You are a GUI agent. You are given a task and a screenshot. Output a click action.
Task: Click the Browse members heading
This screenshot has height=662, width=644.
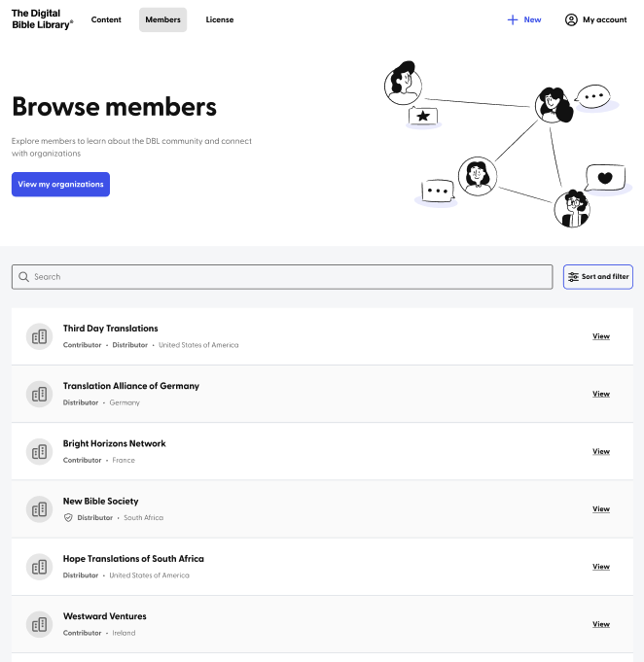[114, 106]
